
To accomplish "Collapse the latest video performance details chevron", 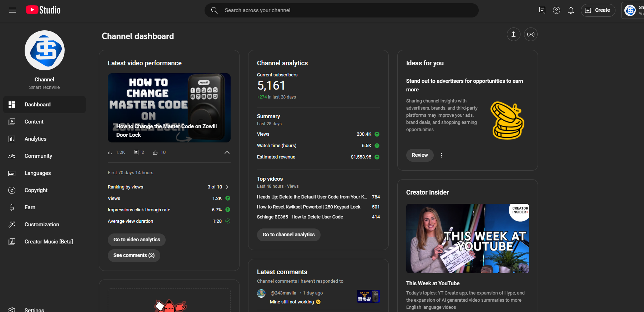I will [x=227, y=152].
